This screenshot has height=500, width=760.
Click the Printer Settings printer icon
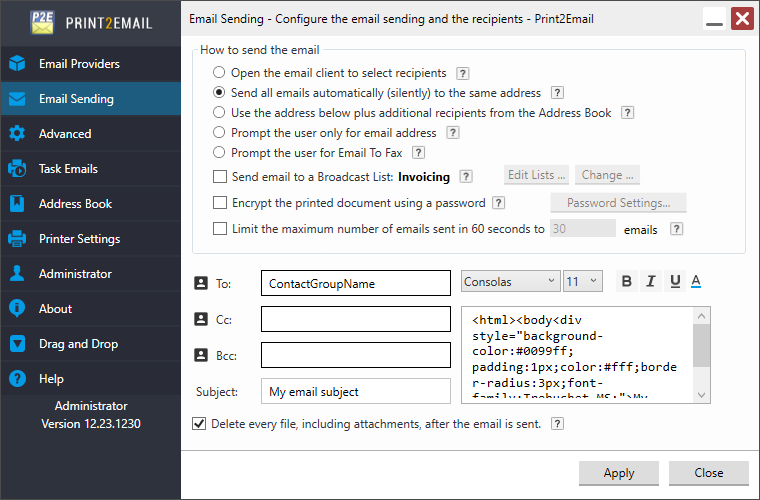[x=17, y=238]
